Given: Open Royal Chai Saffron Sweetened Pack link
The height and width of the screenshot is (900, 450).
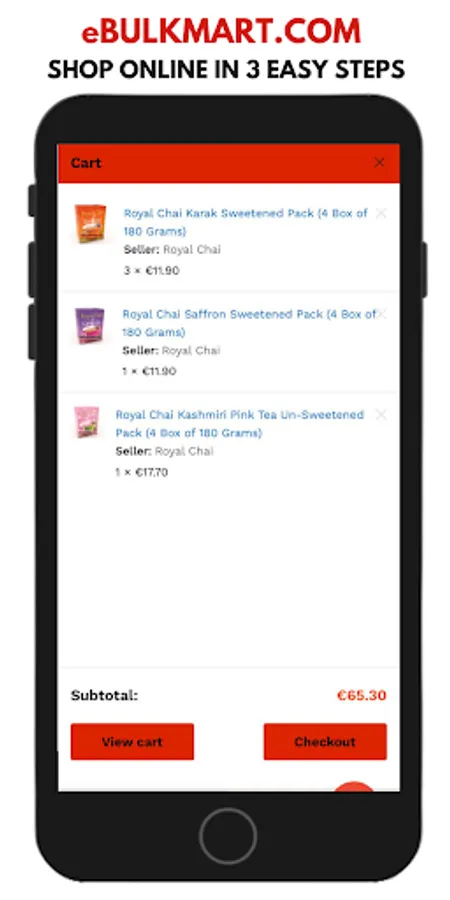Looking at the screenshot, I should (249, 323).
